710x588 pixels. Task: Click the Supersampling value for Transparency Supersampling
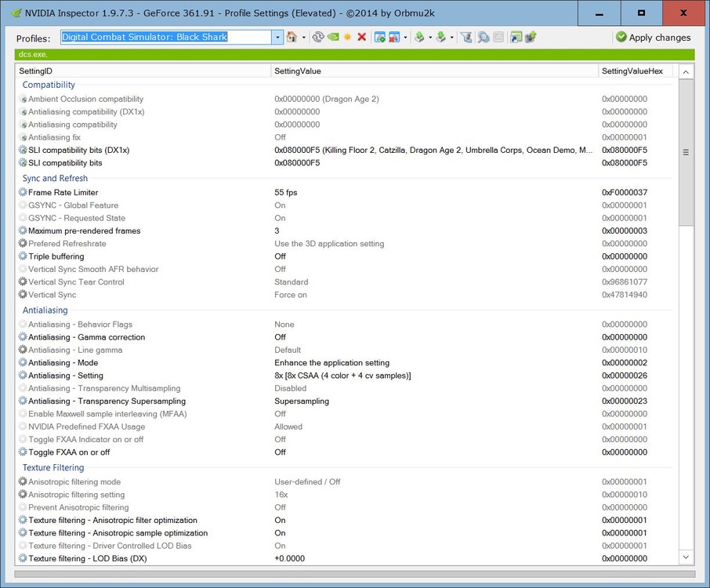302,401
